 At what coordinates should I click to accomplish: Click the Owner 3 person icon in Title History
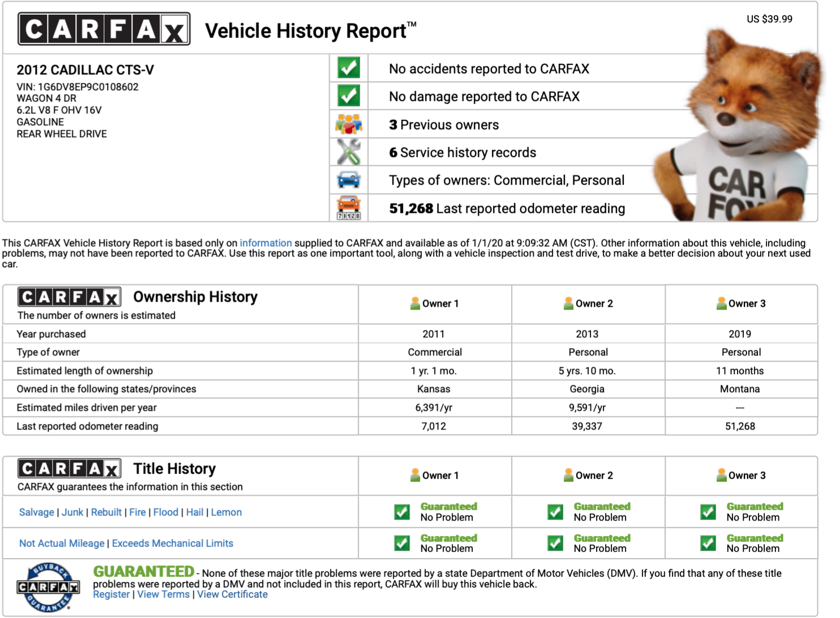tap(721, 475)
